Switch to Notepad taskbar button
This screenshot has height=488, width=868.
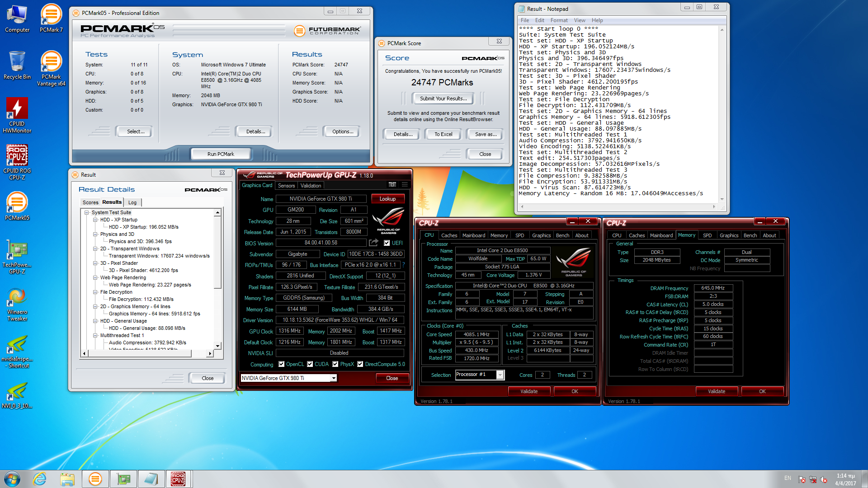[151, 479]
